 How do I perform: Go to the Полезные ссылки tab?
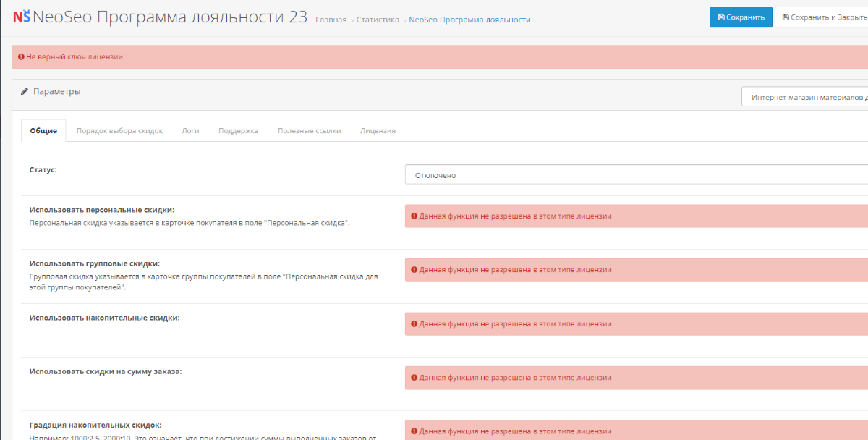(x=309, y=131)
